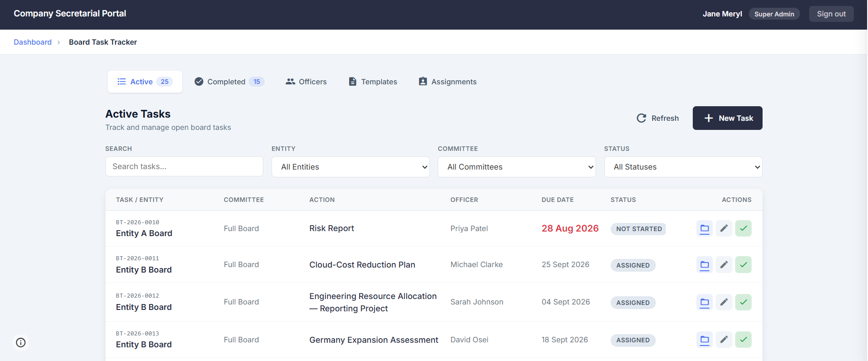This screenshot has width=868, height=361.
Task: Click the Company Secretarial Portal title
Action: point(70,14)
